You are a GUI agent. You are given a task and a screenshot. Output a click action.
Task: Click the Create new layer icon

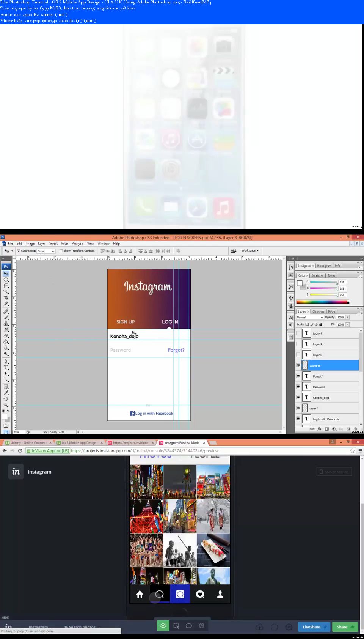coord(348,429)
